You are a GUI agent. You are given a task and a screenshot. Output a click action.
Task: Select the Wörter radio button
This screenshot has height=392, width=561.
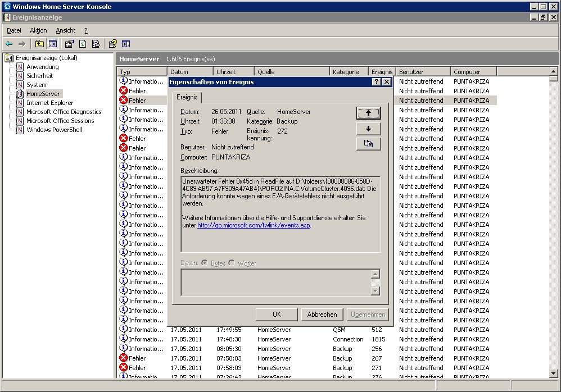tap(232, 263)
